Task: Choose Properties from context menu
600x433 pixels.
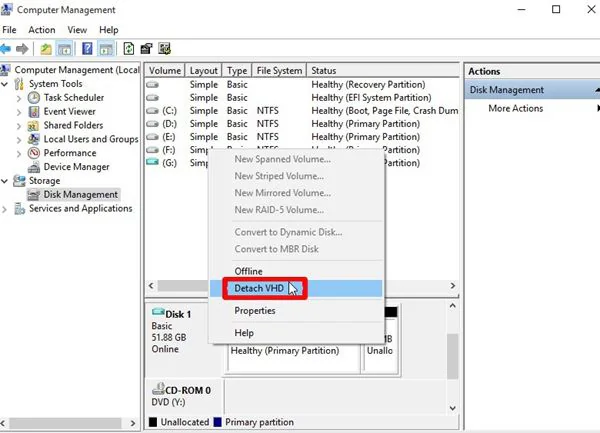Action: [296, 311]
